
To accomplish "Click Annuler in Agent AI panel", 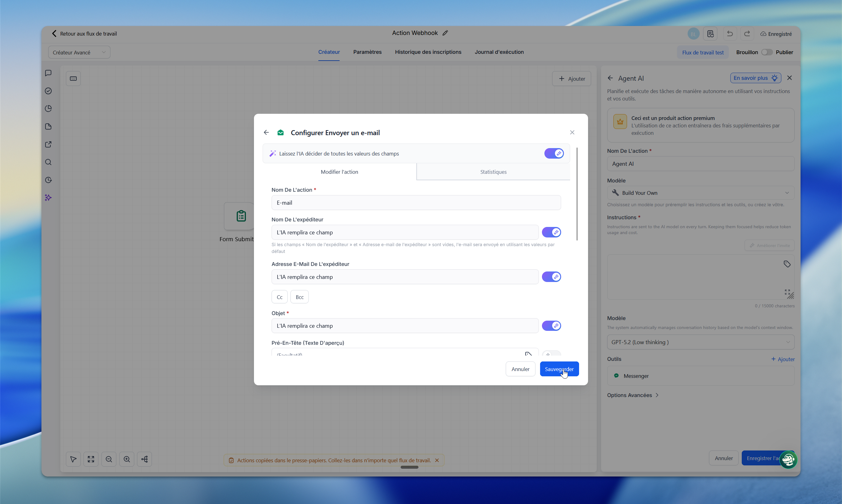I will (724, 458).
